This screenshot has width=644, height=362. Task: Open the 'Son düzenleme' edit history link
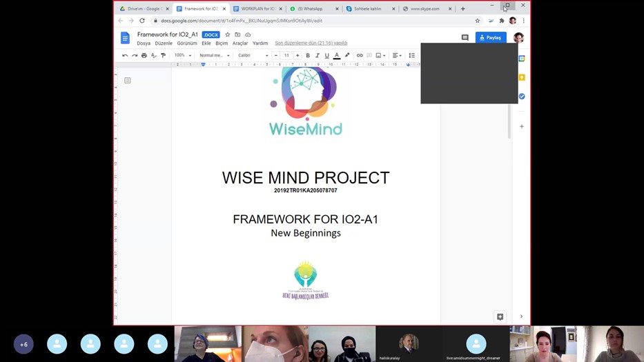[x=311, y=43]
